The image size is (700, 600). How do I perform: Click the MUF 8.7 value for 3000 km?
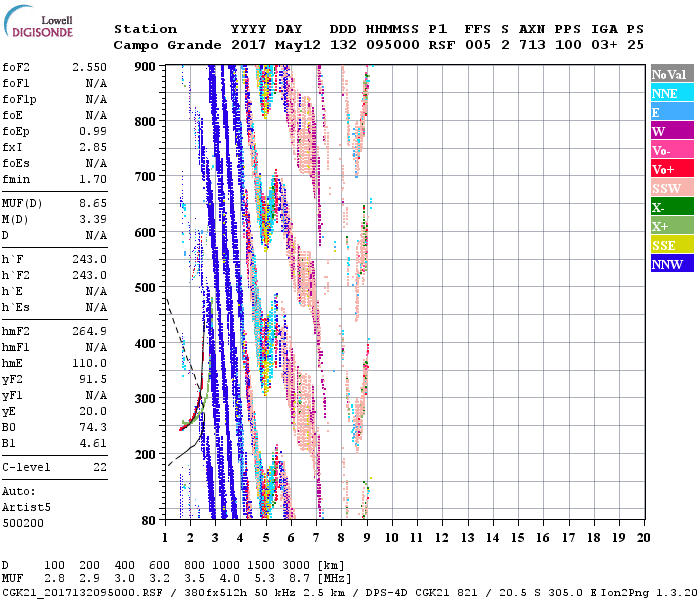(299, 579)
